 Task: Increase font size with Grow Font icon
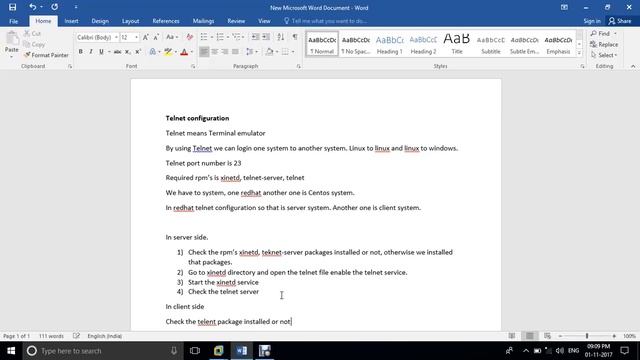tap(145, 37)
